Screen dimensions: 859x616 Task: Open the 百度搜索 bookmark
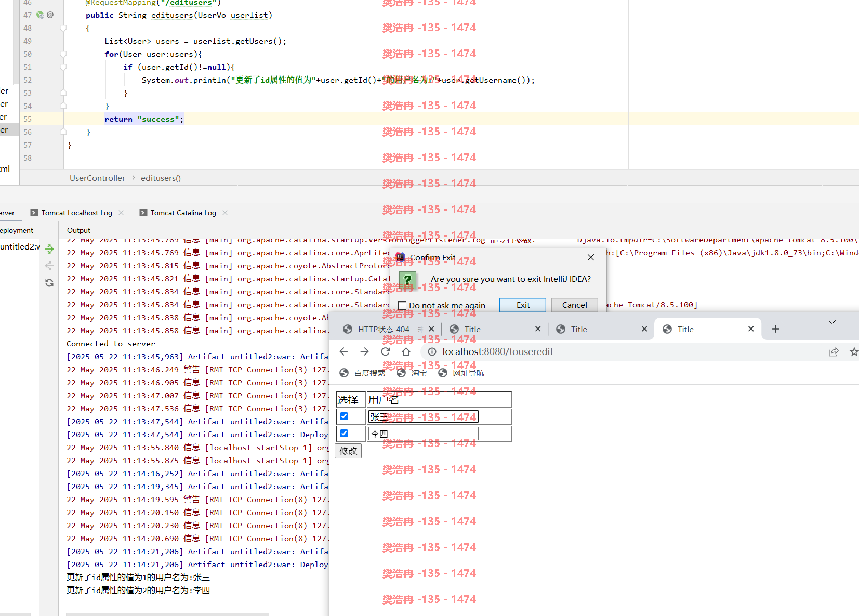[362, 373]
